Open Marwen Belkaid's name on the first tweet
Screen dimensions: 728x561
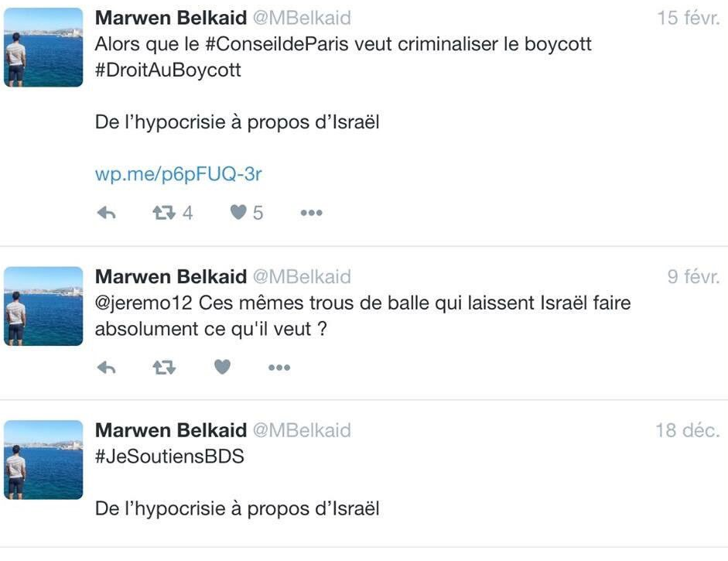[x=170, y=18]
